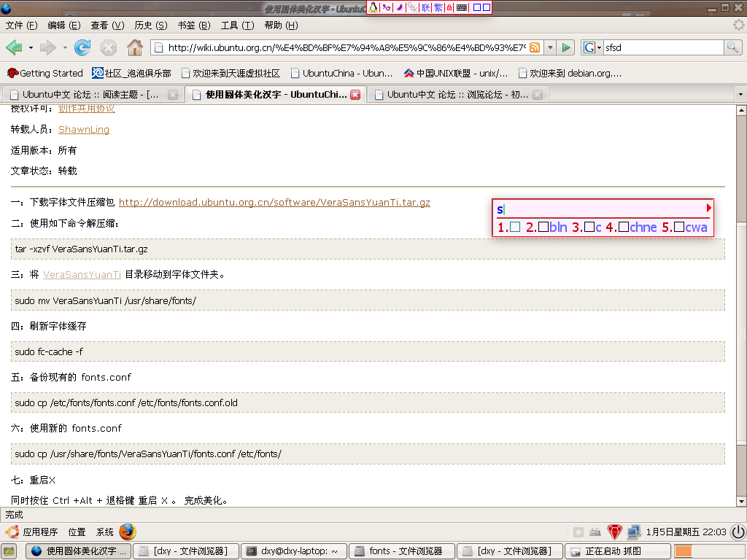The image size is (747, 560).
Task: Open the 工具 (T) menu
Action: [x=237, y=26]
